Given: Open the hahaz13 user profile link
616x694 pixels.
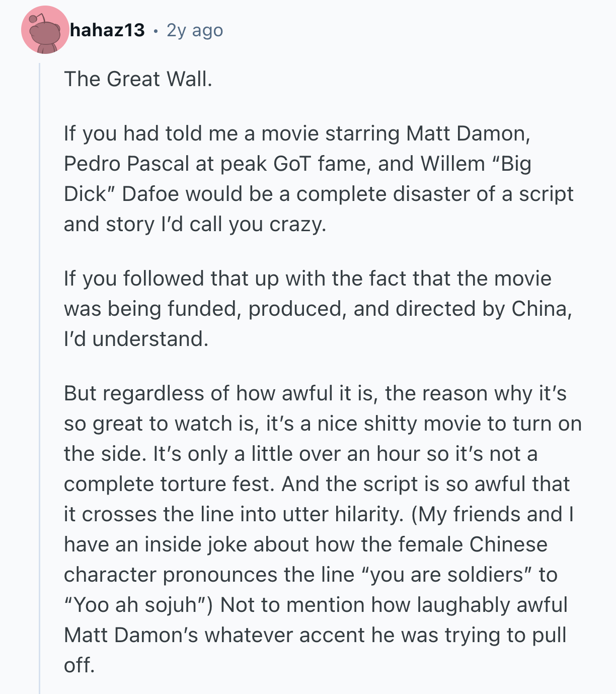Looking at the screenshot, I should click(107, 31).
